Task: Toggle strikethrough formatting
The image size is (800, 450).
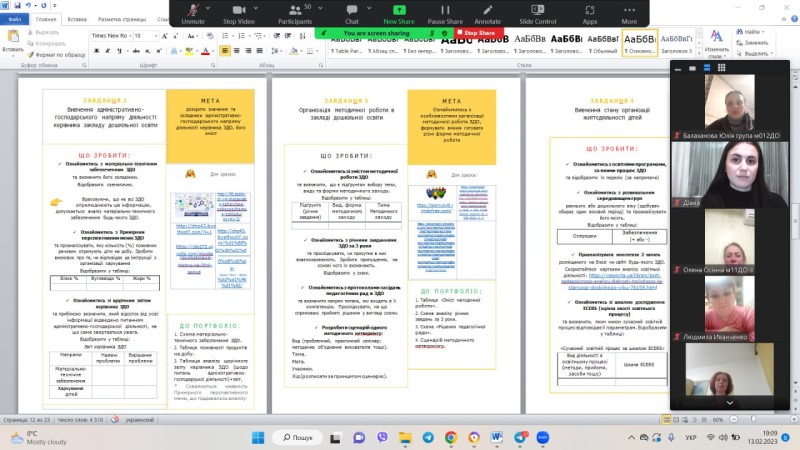Action: coord(136,51)
